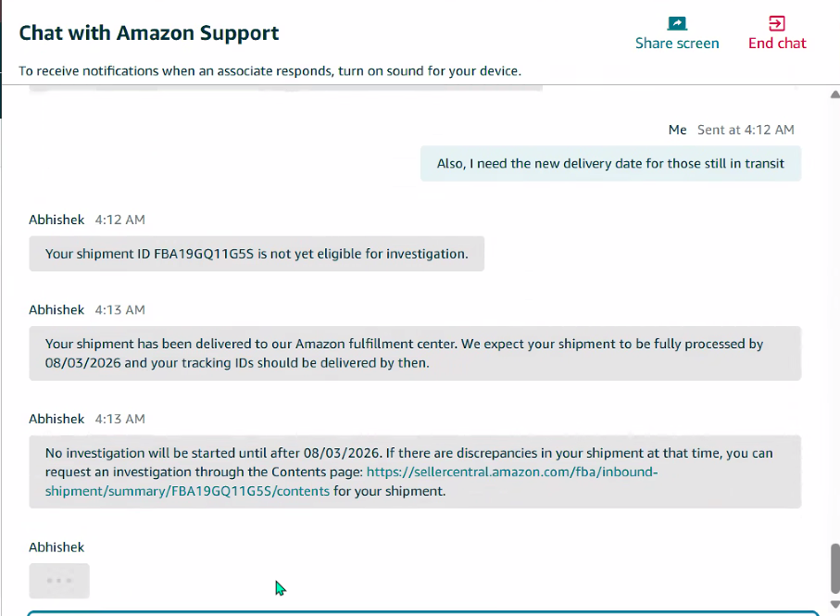Viewport: 840px width, 616px height.
Task: Click my message about new delivery date
Action: [x=610, y=163]
